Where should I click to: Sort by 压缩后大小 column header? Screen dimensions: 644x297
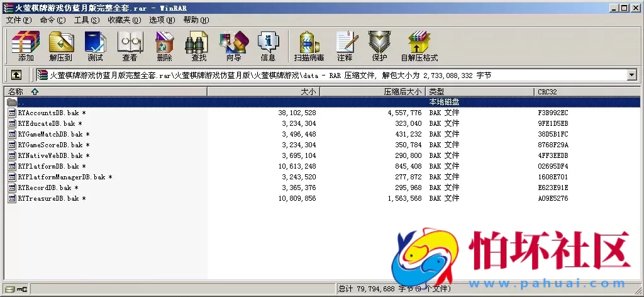372,92
